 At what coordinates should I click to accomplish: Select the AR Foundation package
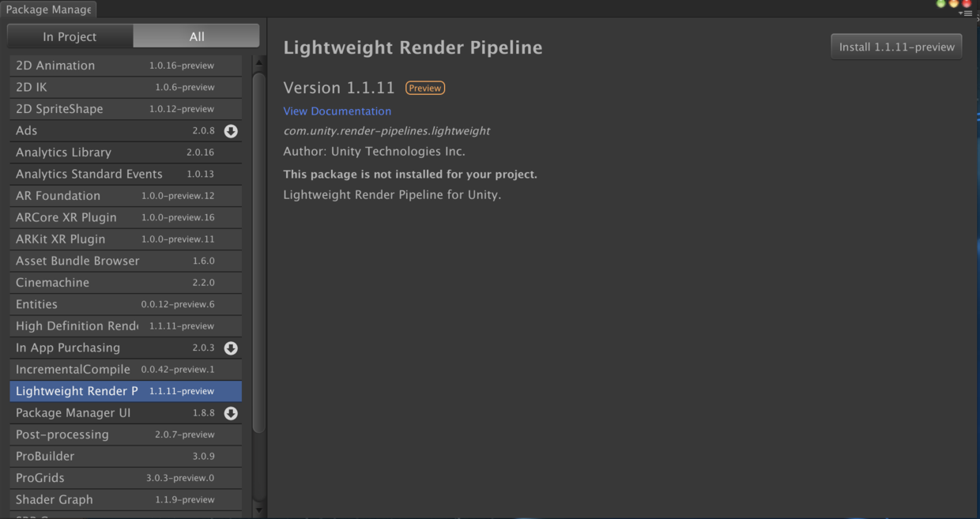(x=126, y=196)
